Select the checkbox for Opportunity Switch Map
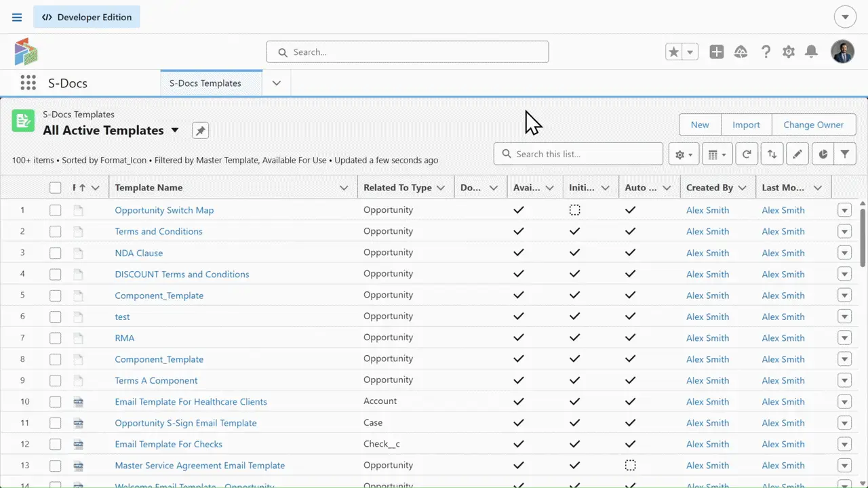This screenshot has height=488, width=868. click(x=55, y=211)
